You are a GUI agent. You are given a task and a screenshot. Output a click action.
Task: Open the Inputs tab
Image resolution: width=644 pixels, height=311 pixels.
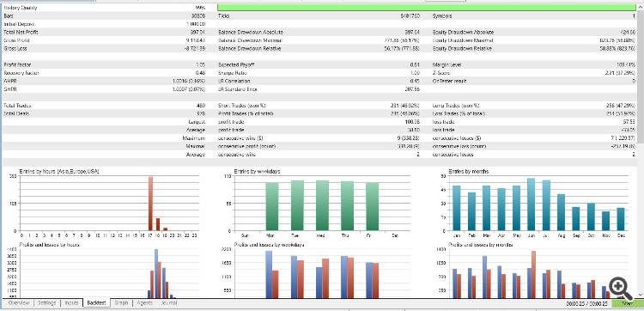pos(71,303)
